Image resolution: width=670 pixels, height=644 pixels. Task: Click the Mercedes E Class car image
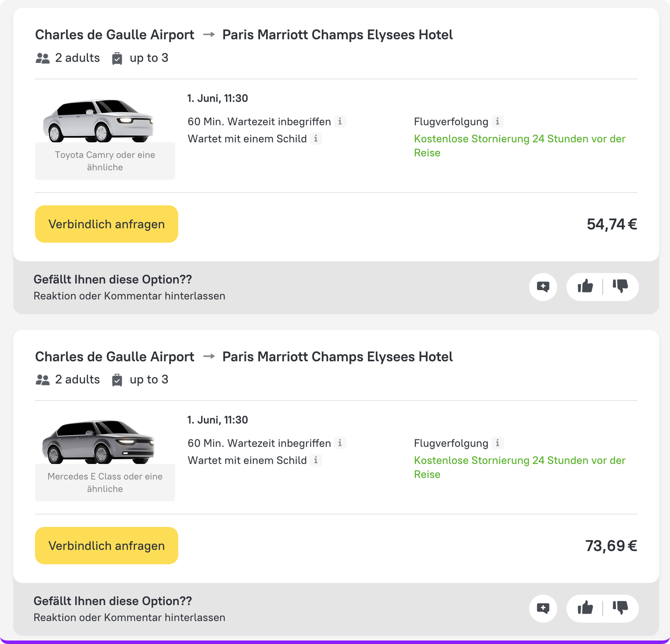pyautogui.click(x=99, y=442)
